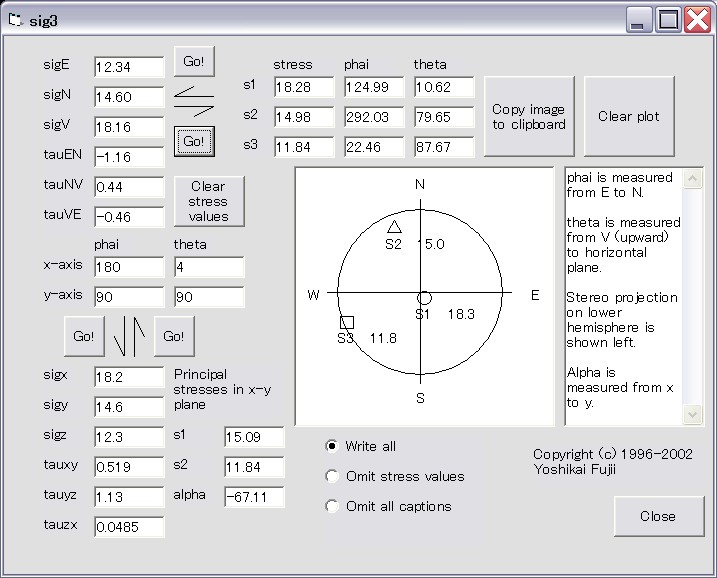Viewport: 717px width, 578px height.
Task: Click the S3 square marker in plot
Action: point(347,322)
